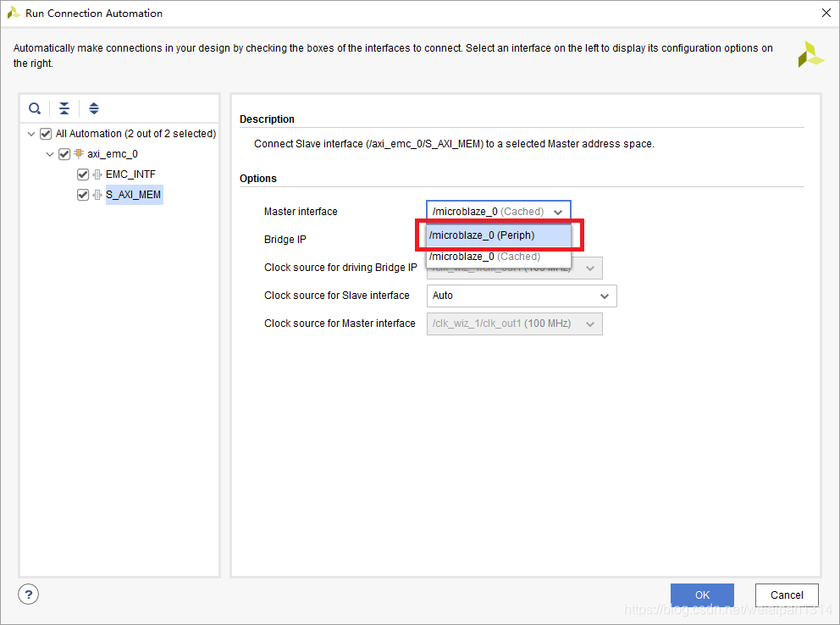This screenshot has height=625, width=840.
Task: Toggle the All Automation checkbox
Action: (46, 133)
